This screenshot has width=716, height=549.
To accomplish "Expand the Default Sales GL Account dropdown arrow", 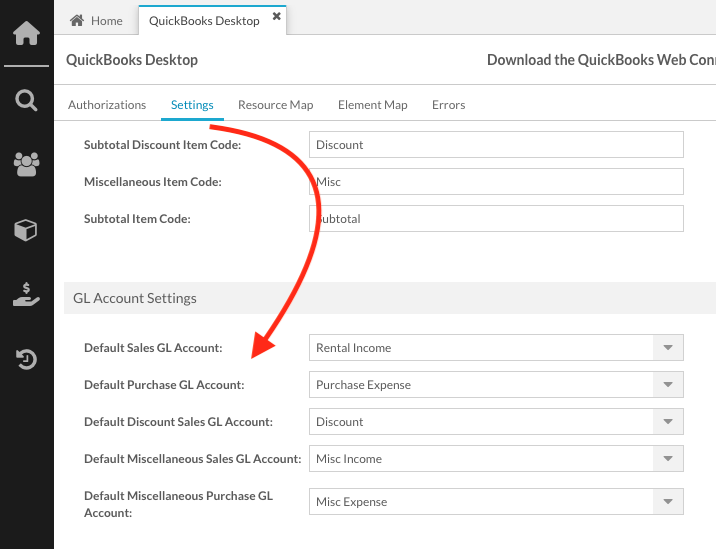I will pos(668,348).
